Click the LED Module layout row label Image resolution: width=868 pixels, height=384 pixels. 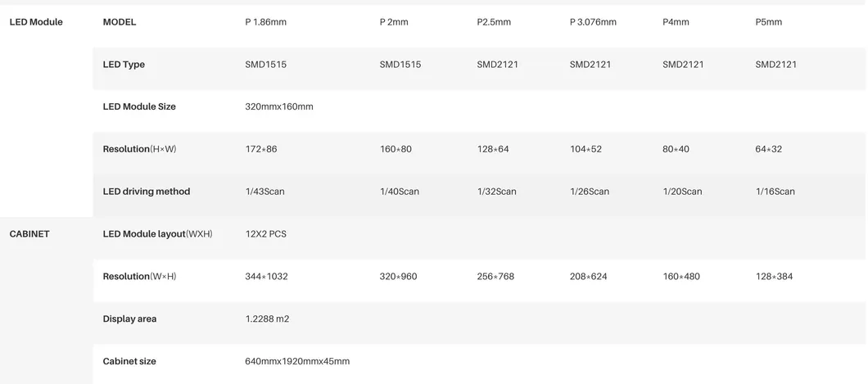click(x=157, y=234)
